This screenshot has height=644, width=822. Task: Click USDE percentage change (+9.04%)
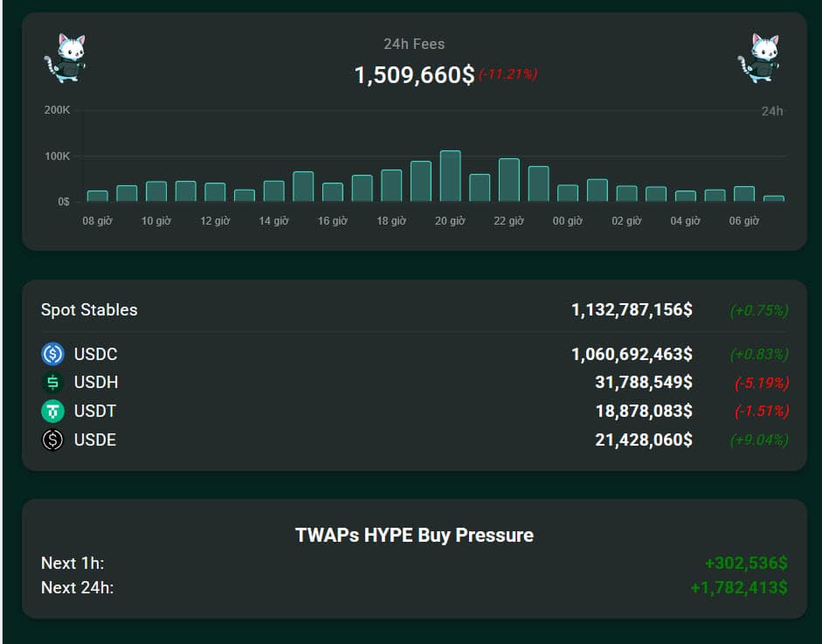click(759, 440)
